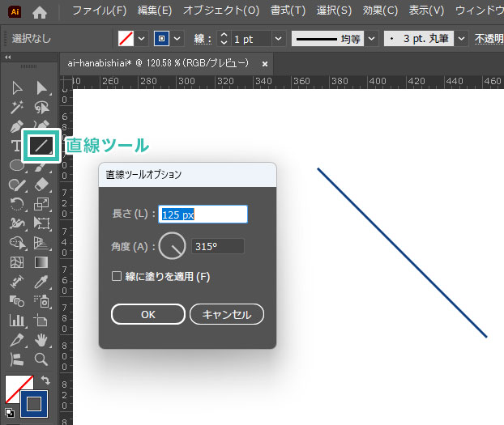504x425 pixels.
Task: Reset to default fill and stroke
Action: pyautogui.click(x=9, y=411)
